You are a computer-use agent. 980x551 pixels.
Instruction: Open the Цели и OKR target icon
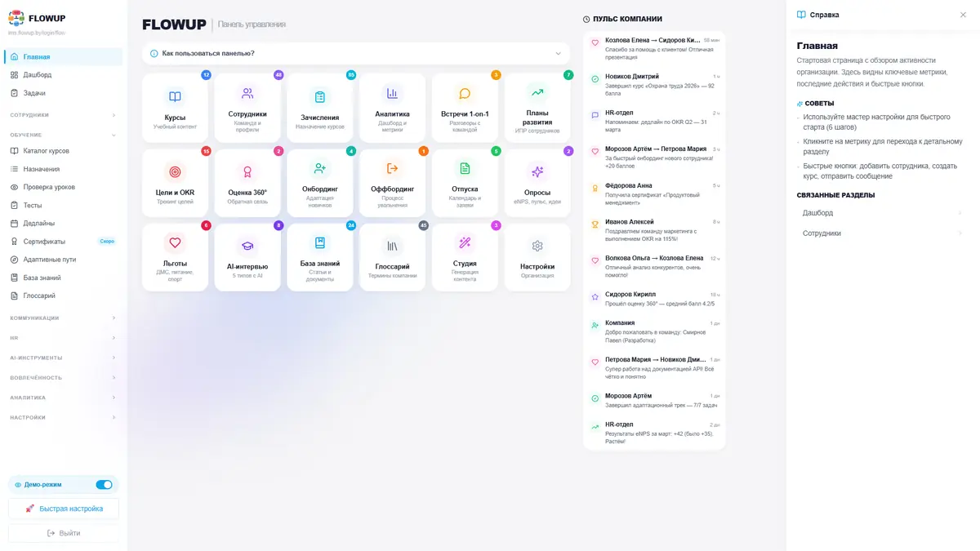(175, 171)
